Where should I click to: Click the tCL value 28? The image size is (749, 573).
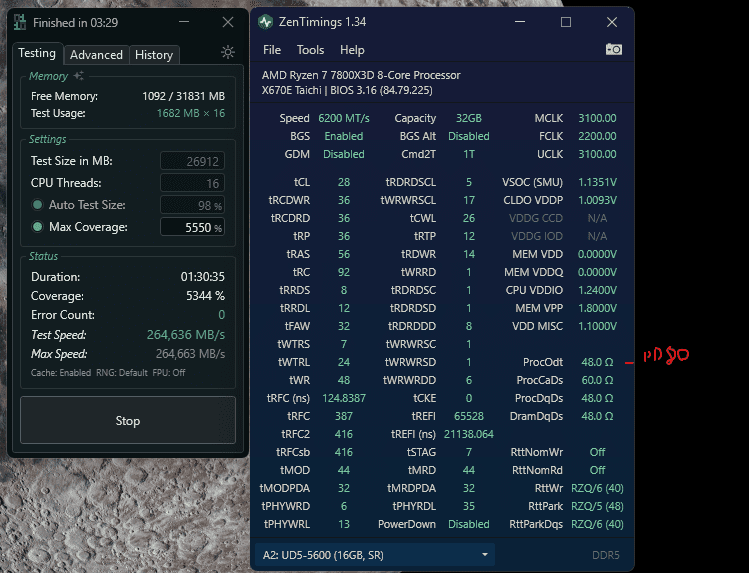tap(344, 182)
